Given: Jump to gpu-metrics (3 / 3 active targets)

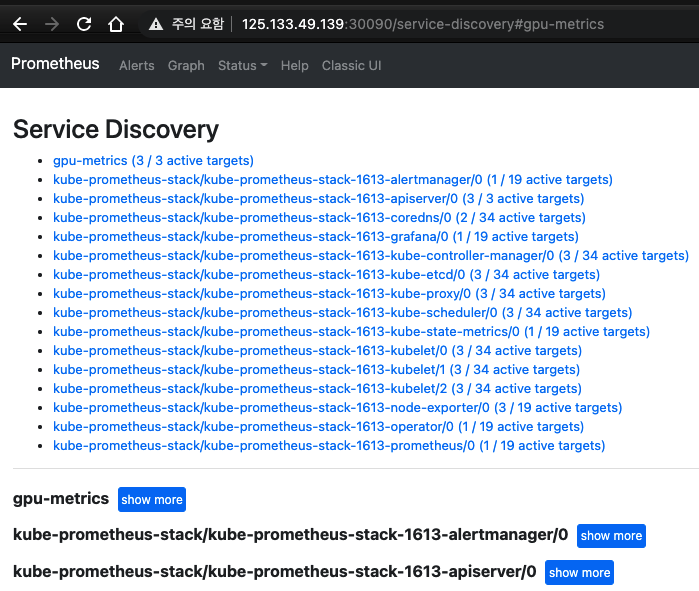Looking at the screenshot, I should [153, 160].
